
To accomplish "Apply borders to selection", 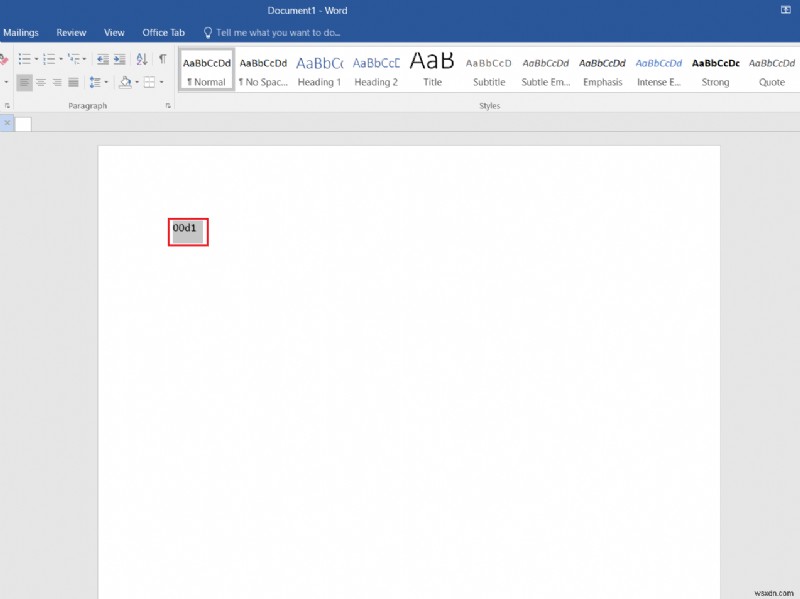I will click(x=149, y=82).
